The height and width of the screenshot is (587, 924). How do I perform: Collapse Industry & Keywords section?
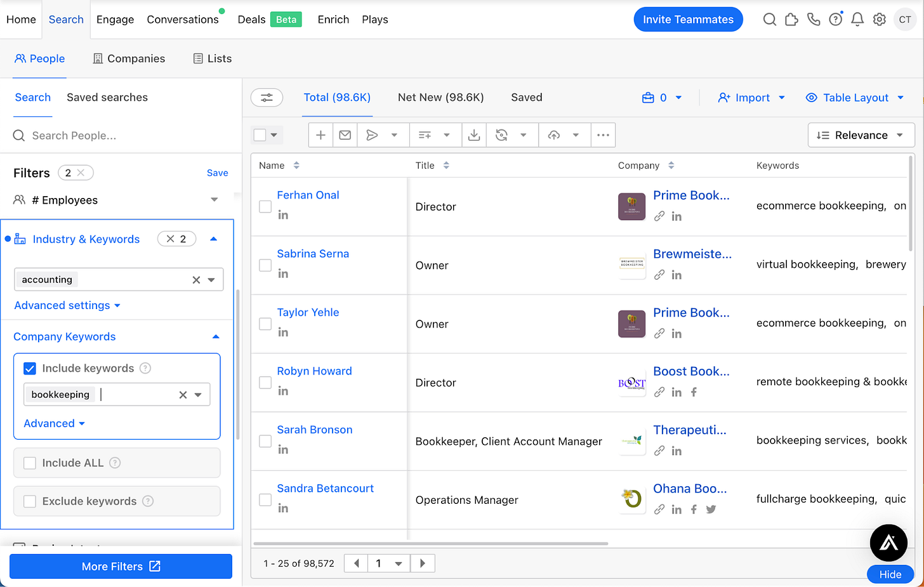214,239
